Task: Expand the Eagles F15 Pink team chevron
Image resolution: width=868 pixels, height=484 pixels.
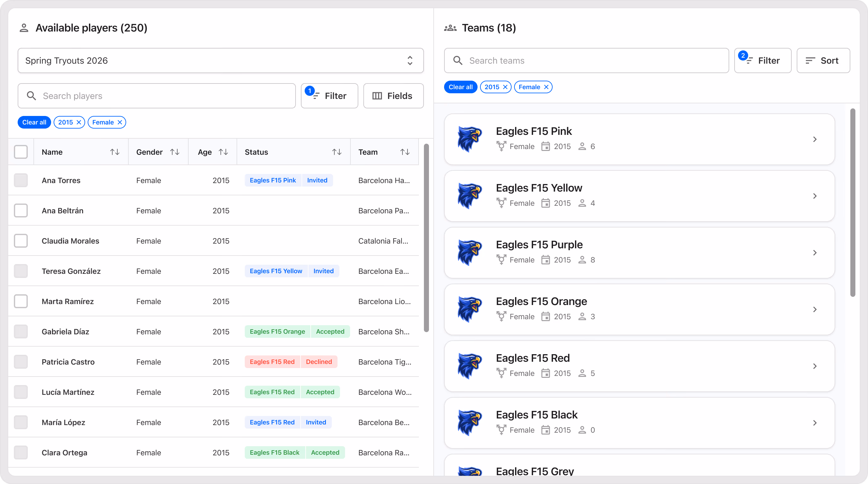Action: [815, 139]
